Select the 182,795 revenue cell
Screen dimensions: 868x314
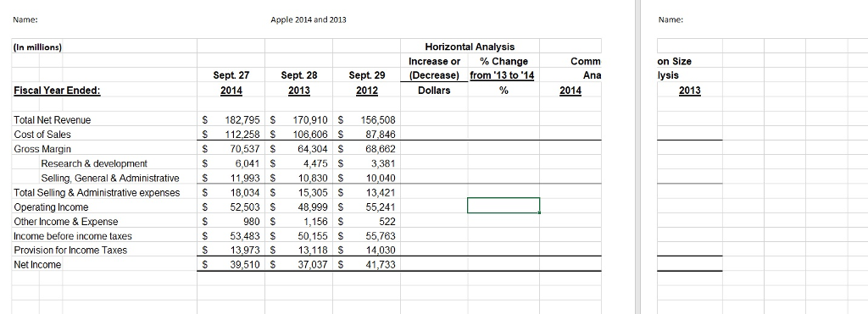click(x=231, y=120)
